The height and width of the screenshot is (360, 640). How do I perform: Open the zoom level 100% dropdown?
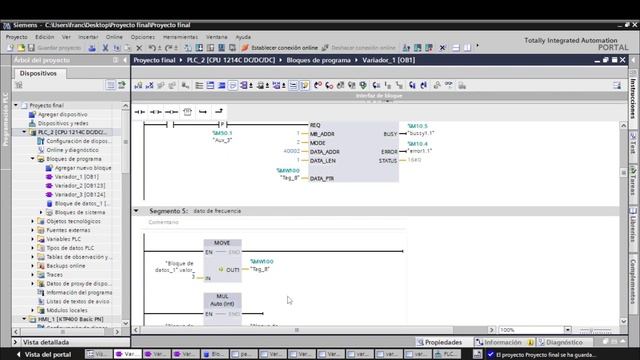coord(567,330)
